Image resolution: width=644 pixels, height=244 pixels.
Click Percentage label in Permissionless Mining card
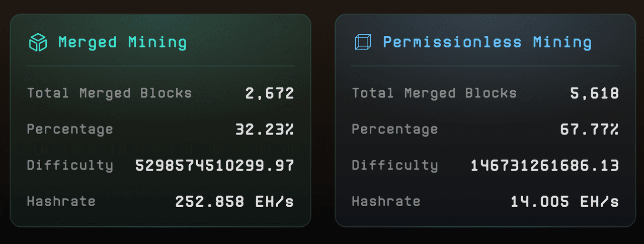coord(395,129)
